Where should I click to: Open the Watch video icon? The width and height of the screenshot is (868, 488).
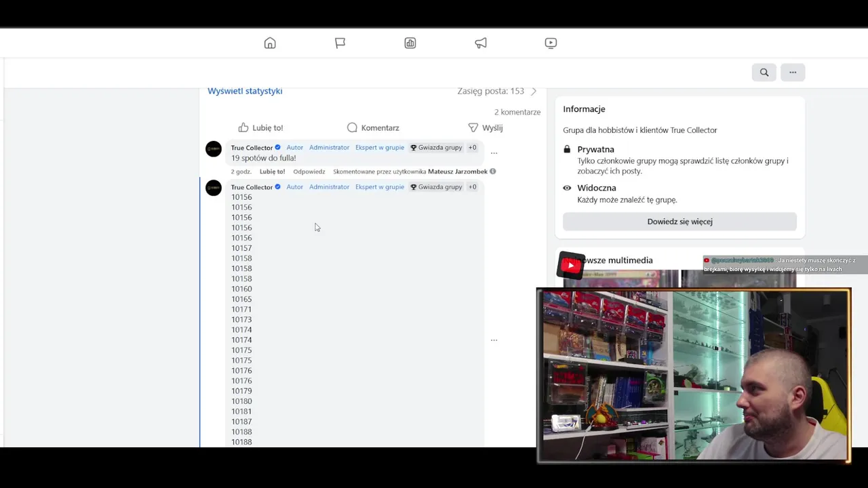coord(551,43)
